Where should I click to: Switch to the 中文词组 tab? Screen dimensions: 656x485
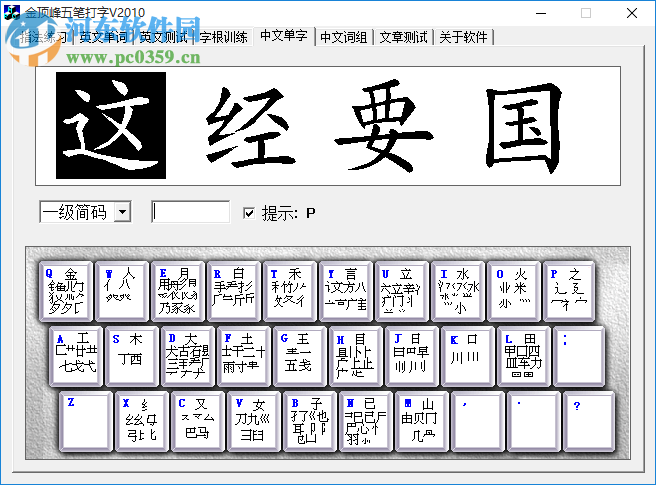pos(344,37)
